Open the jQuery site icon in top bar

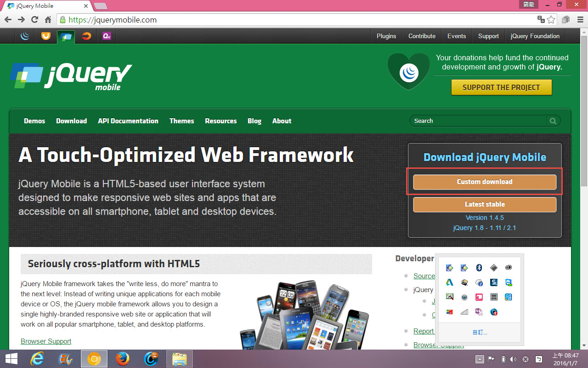point(25,36)
